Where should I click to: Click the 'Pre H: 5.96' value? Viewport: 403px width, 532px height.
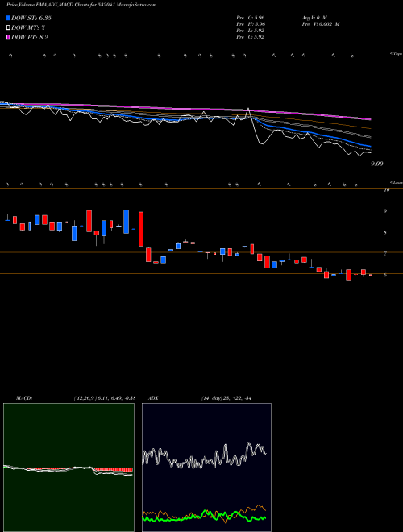click(251, 24)
